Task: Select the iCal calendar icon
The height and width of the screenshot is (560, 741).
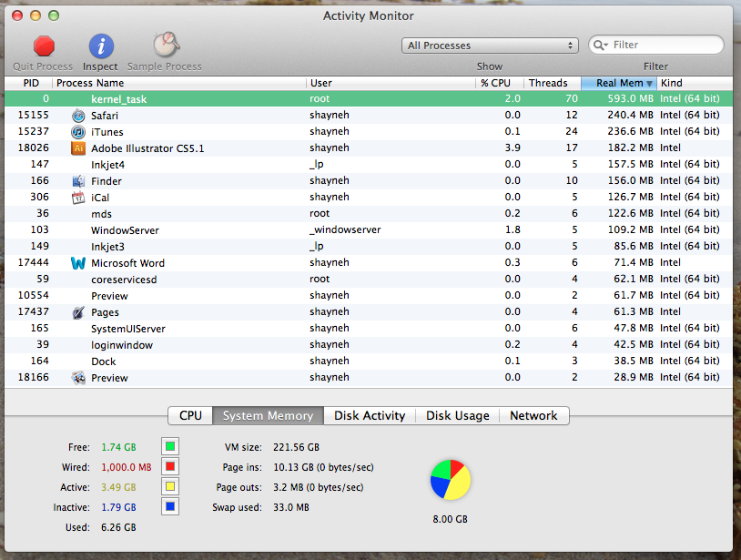Action: point(78,198)
